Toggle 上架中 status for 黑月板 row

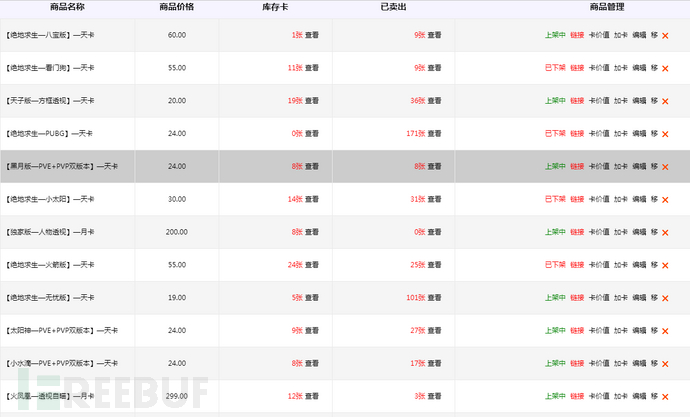point(555,166)
